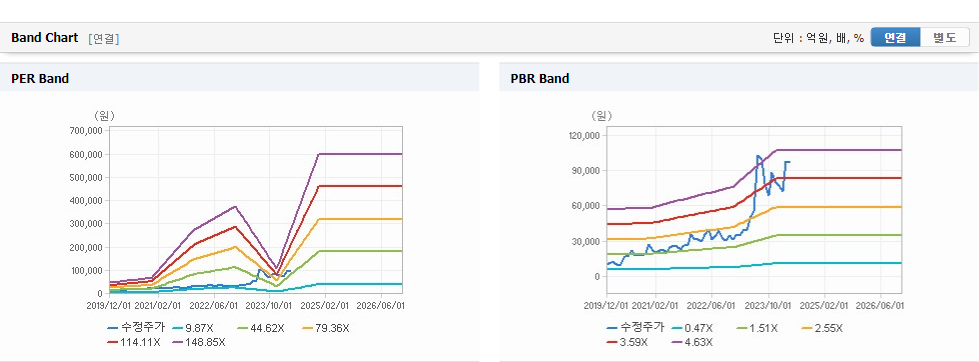Toggle 0.47X legend series

click(x=692, y=328)
